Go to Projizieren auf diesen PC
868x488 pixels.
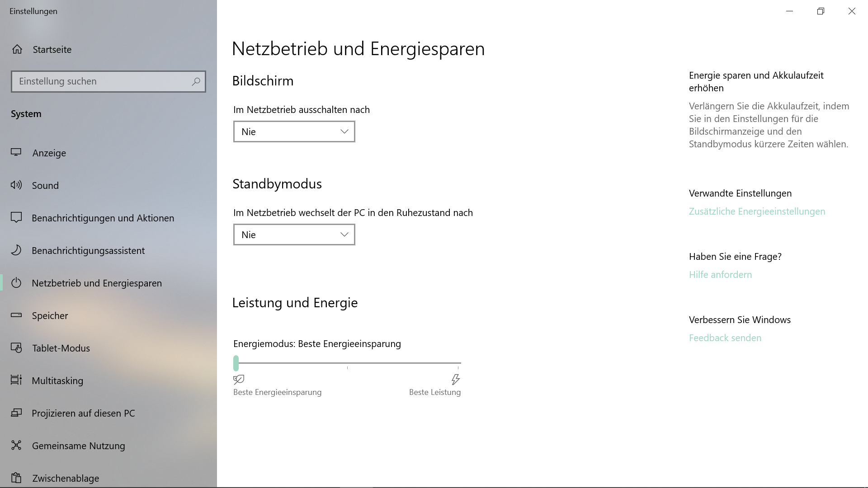click(x=83, y=413)
